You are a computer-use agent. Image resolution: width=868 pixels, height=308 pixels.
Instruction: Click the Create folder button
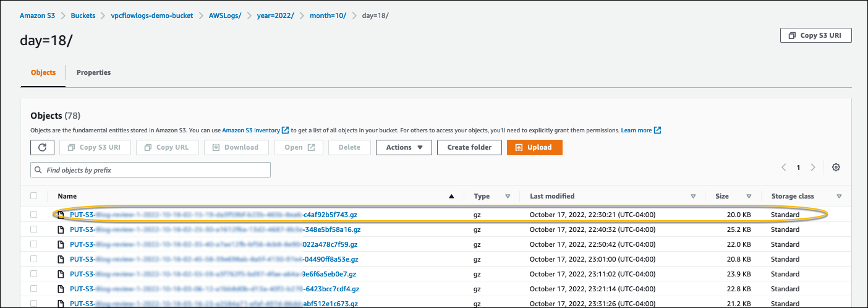469,147
